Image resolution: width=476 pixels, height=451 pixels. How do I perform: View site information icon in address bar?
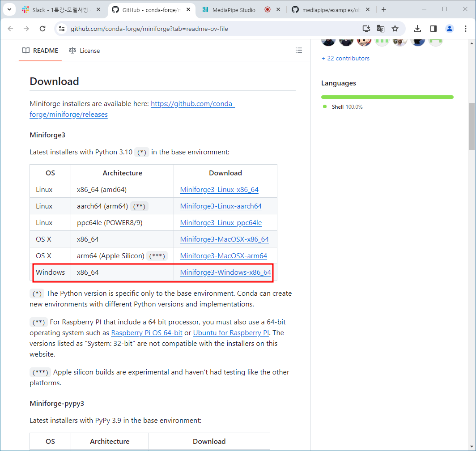pyautogui.click(x=62, y=29)
